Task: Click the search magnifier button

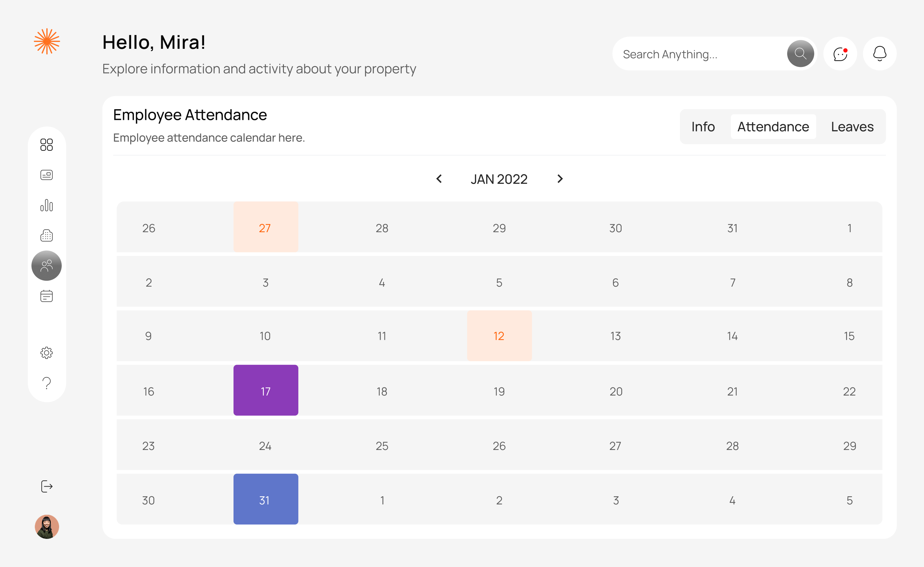Action: (800, 54)
